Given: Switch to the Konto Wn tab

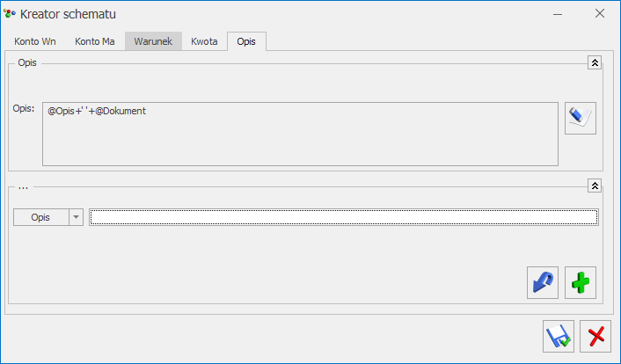Looking at the screenshot, I should click(x=35, y=41).
